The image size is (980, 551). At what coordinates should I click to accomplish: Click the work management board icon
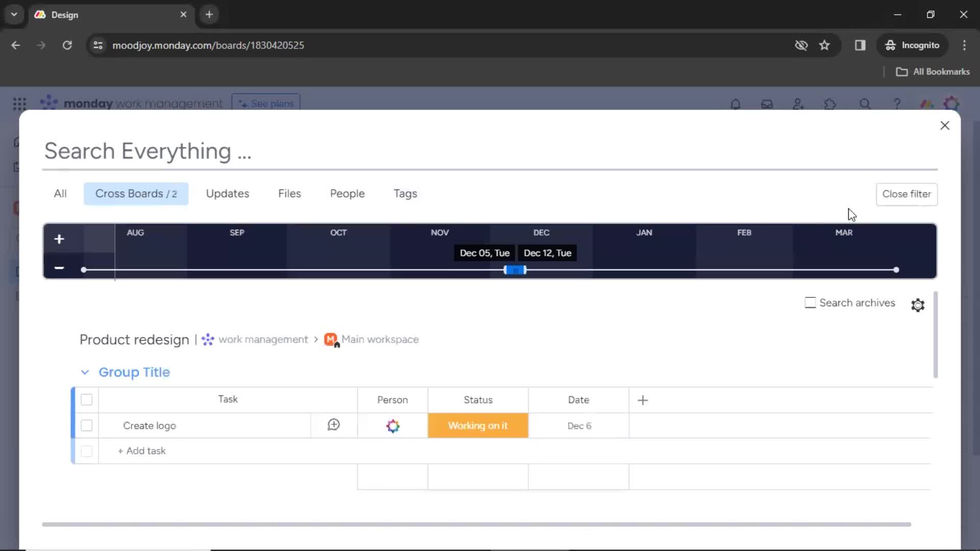[207, 339]
